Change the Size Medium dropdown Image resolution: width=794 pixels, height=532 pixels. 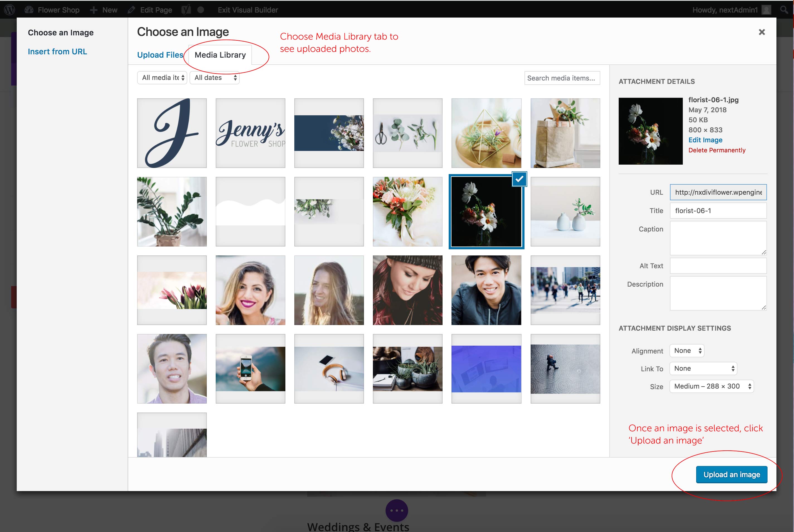[711, 386]
